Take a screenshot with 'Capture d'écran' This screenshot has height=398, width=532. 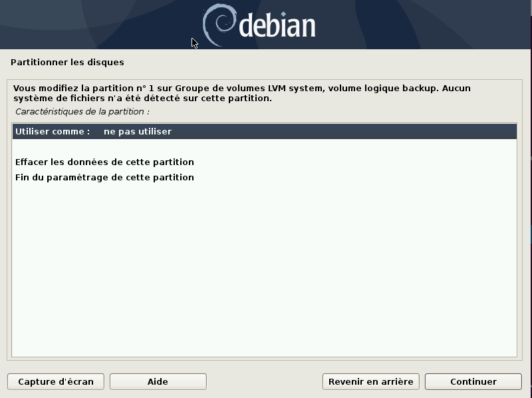(55, 381)
